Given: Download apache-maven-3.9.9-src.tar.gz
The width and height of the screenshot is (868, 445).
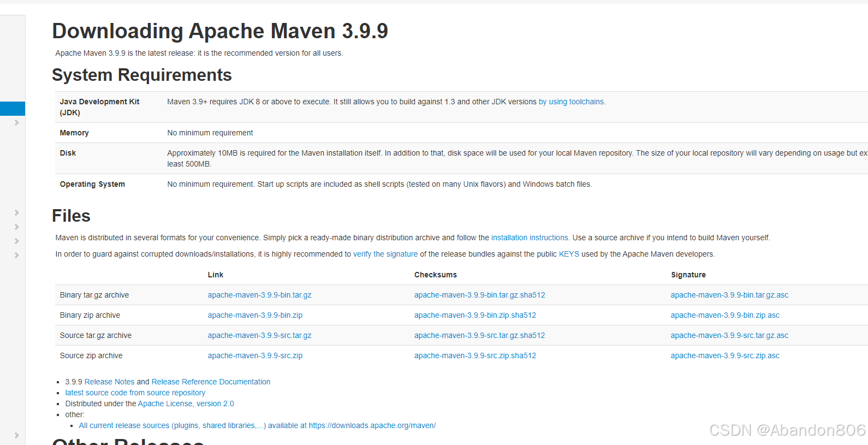Looking at the screenshot, I should (x=259, y=335).
